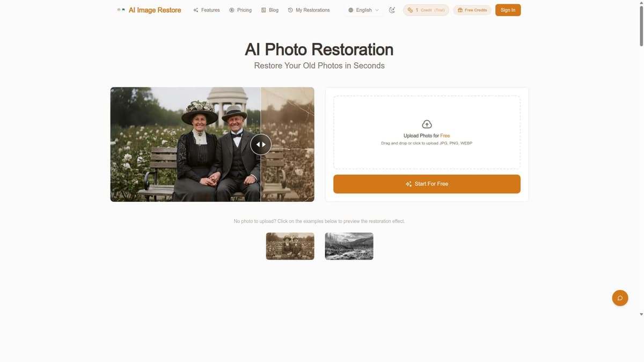This screenshot has height=362, width=644.
Task: Expand the 1 Credit Trial badge
Action: pos(426,9)
